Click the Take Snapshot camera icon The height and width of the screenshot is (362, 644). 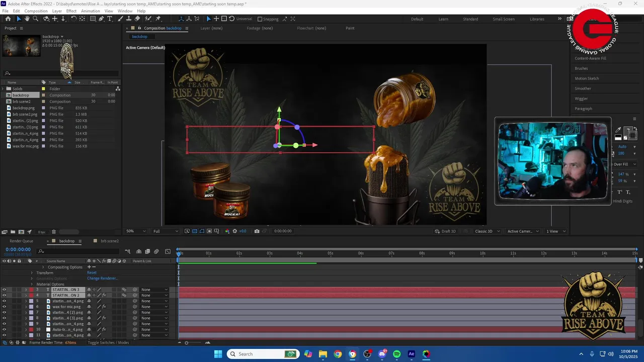[x=257, y=231]
